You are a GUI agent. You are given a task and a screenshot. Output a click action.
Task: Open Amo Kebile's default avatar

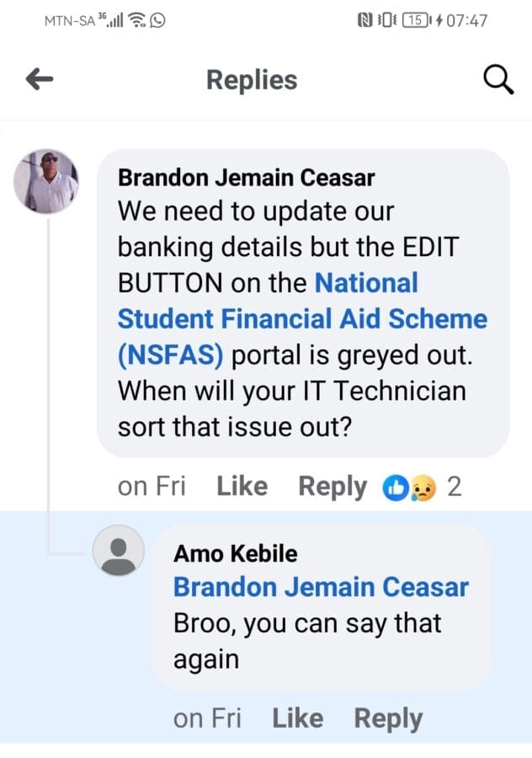(x=119, y=550)
